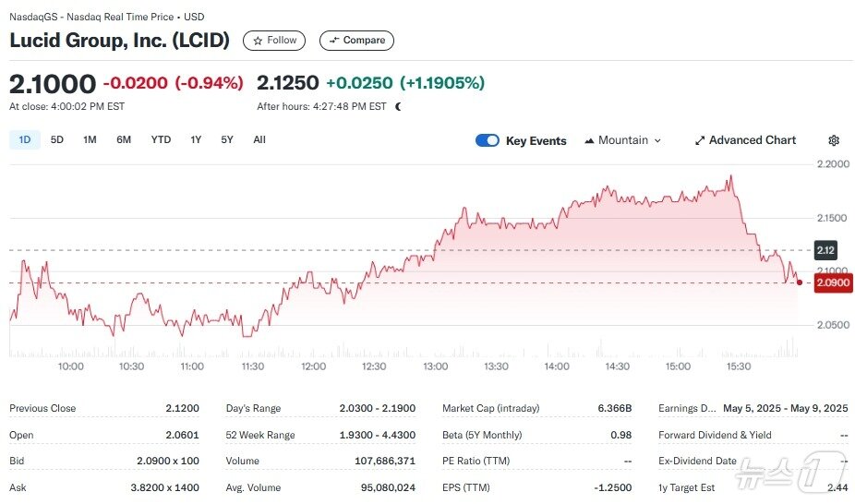Click the after-hours moon icon
Screen dimensions: 855x504
[x=398, y=106]
